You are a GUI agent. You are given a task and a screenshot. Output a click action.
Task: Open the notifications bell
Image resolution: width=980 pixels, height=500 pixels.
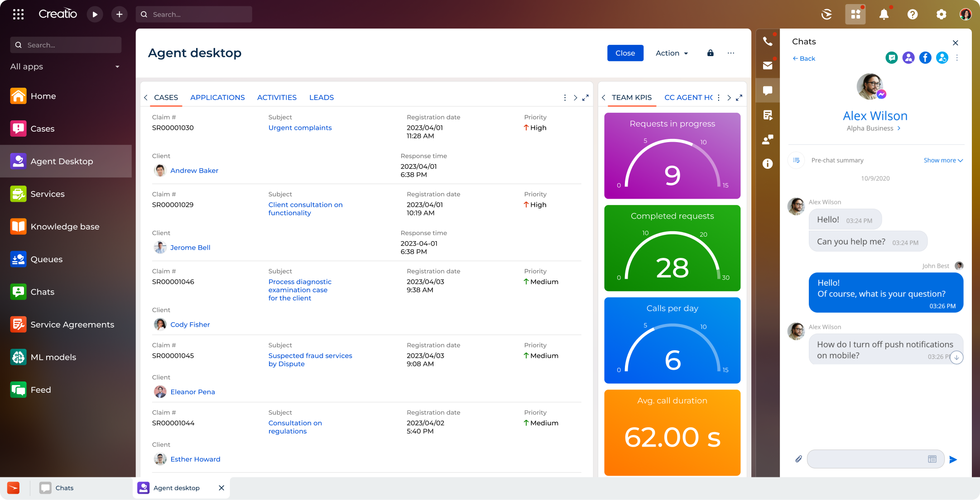coord(884,14)
